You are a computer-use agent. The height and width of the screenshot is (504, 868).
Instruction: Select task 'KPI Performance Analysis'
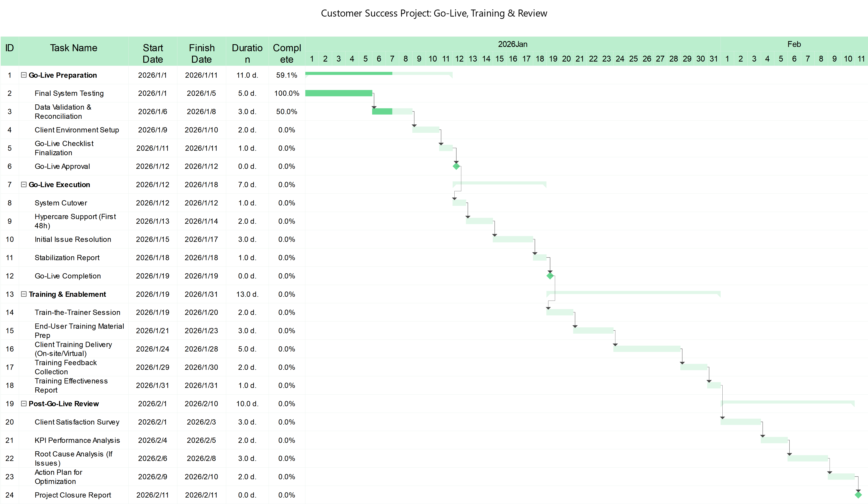tap(77, 440)
